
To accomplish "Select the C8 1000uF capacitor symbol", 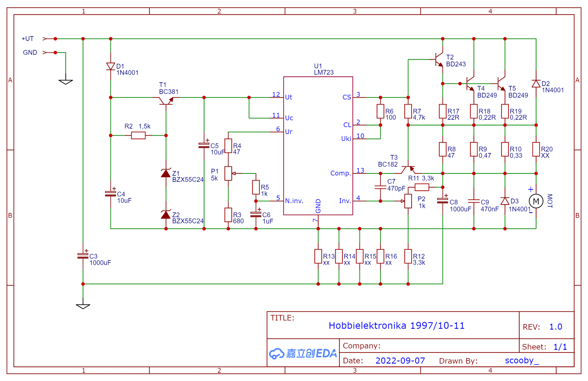I will click(x=443, y=201).
